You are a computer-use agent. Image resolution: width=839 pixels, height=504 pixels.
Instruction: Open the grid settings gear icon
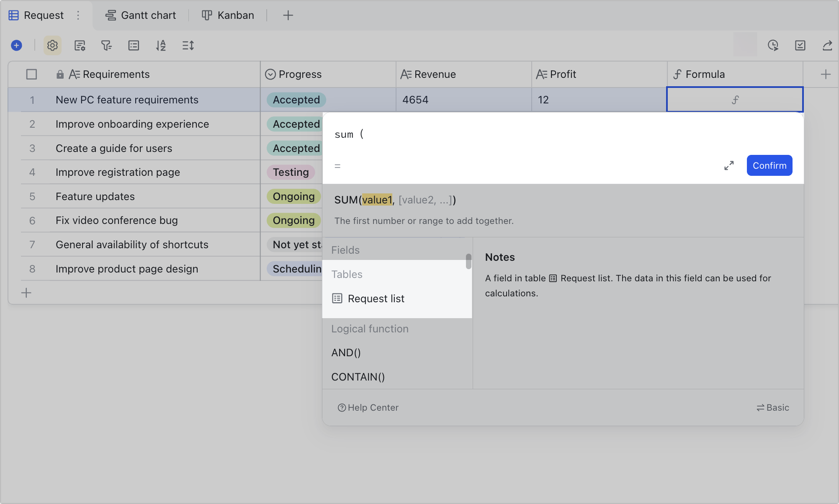point(52,45)
